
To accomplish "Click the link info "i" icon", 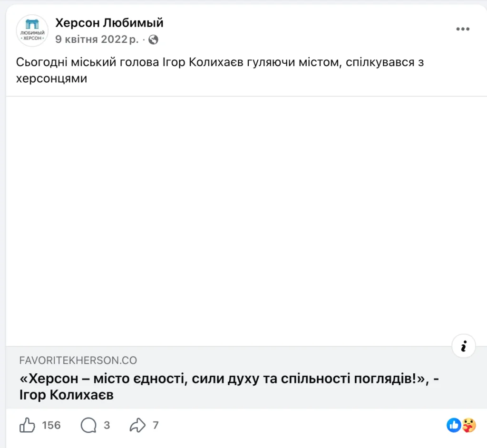I will (463, 346).
